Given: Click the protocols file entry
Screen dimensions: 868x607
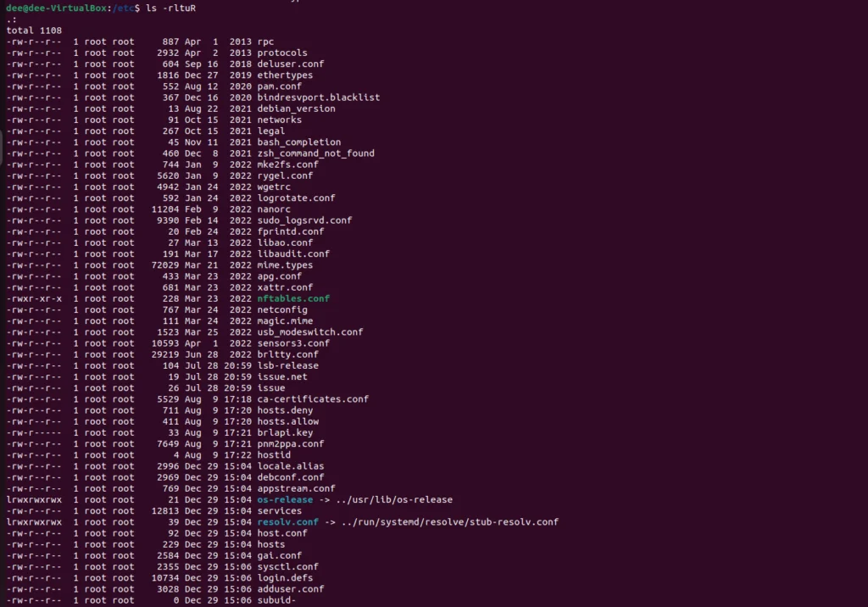Looking at the screenshot, I should click(x=281, y=53).
